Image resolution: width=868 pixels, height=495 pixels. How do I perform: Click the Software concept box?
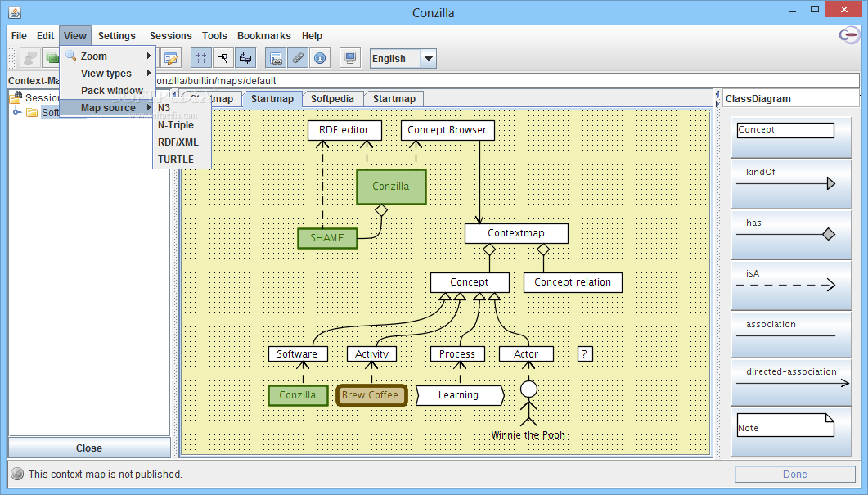tap(297, 353)
